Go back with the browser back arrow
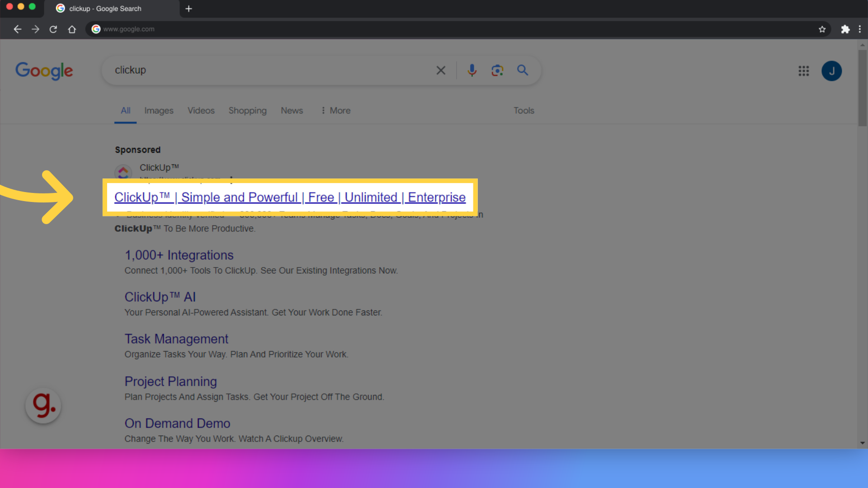Screen dimensions: 868x488 coord(17,29)
